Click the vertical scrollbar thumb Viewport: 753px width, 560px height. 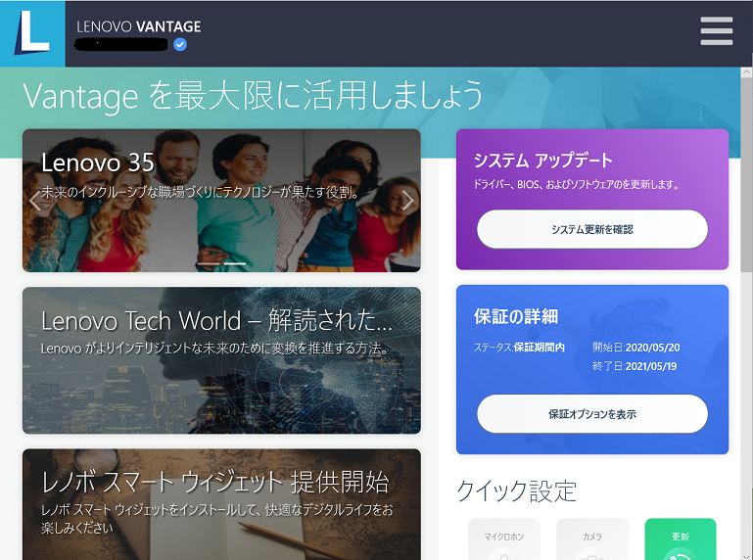click(747, 175)
